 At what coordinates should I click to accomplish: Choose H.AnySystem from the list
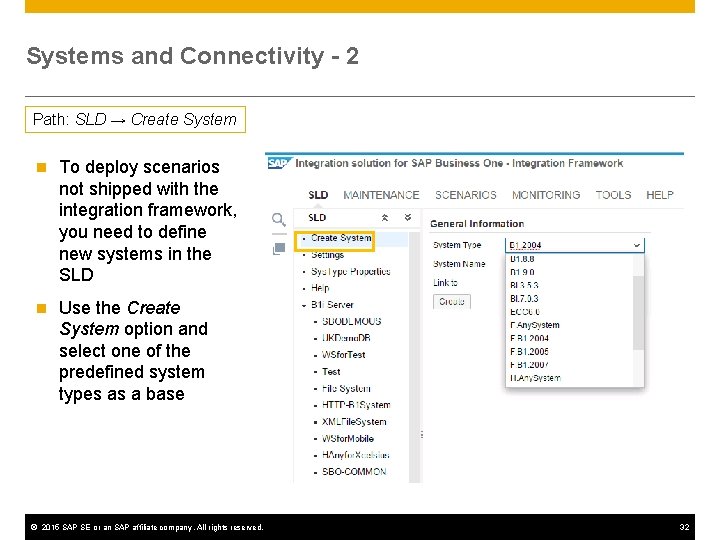(535, 378)
